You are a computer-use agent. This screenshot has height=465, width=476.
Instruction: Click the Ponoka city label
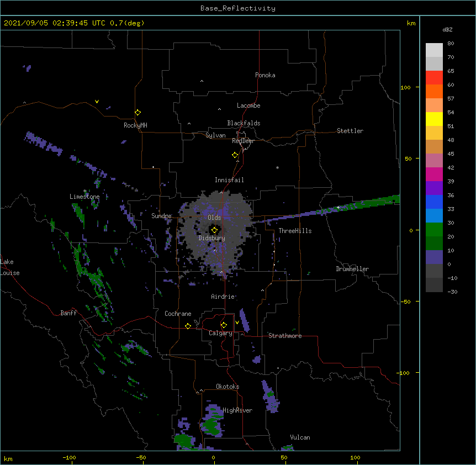point(265,75)
